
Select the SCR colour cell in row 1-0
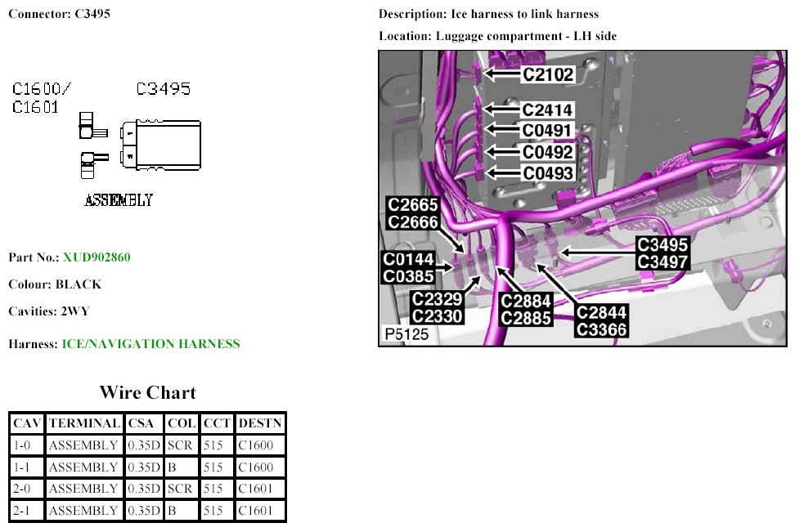coord(180,445)
